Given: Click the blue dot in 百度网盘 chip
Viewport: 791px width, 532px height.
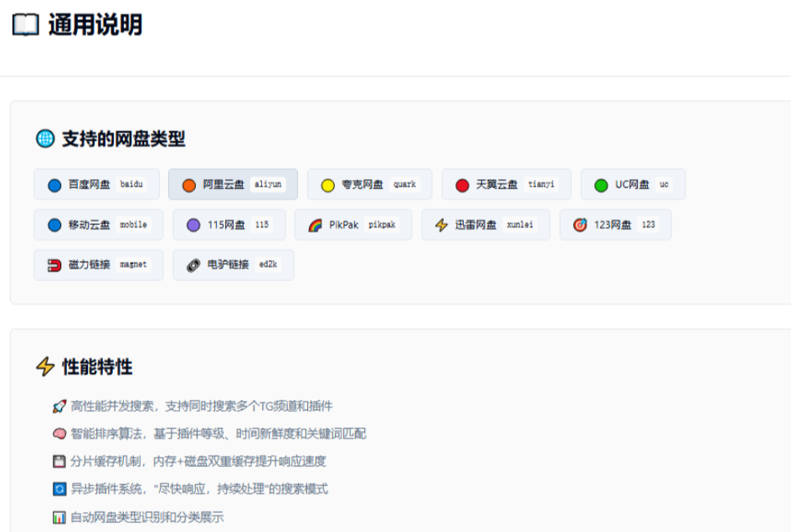Looking at the screenshot, I should (54, 185).
